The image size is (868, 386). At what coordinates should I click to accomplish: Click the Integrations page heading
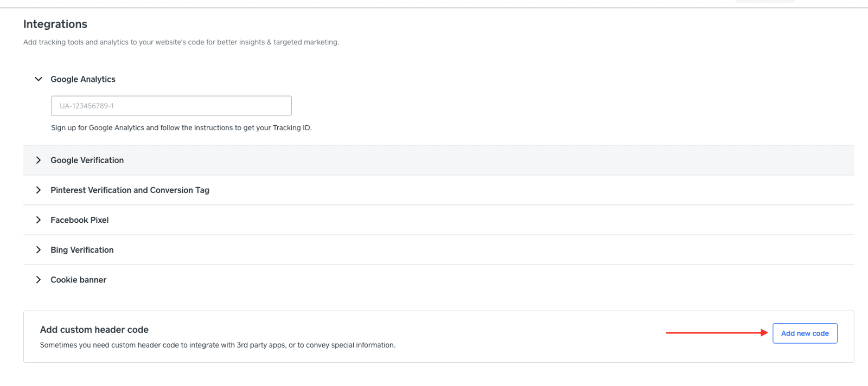(55, 24)
